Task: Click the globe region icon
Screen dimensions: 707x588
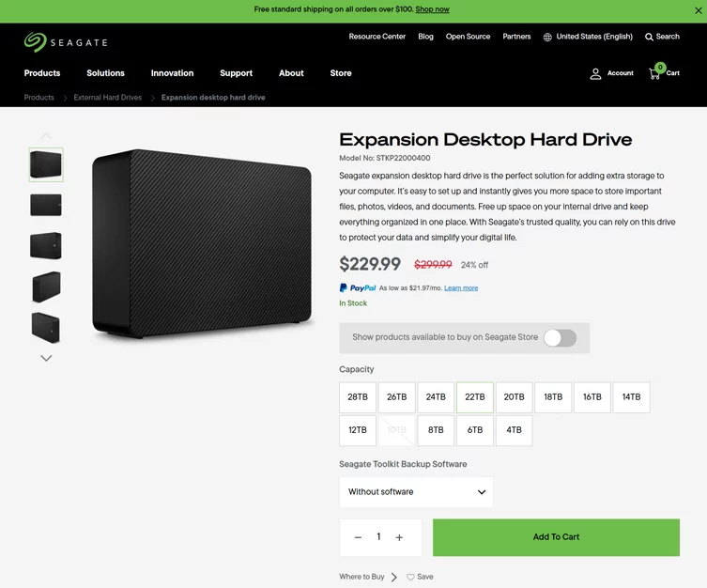Action: pos(547,37)
